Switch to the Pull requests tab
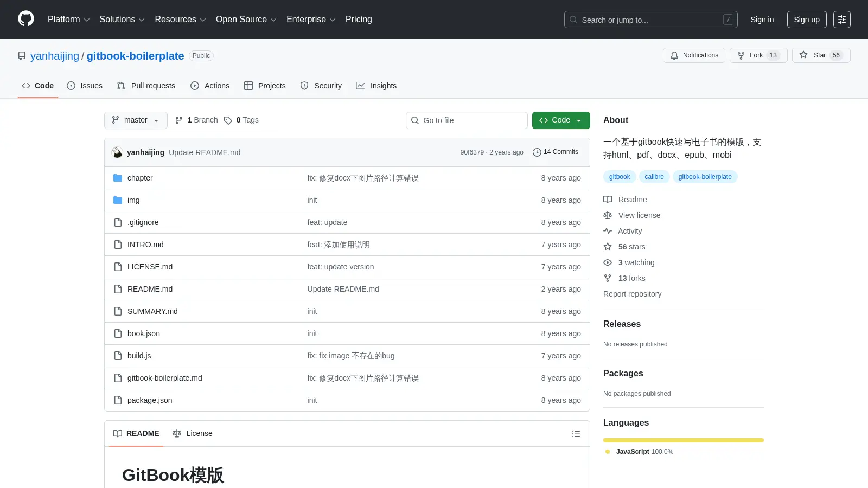This screenshot has width=868, height=488. point(146,86)
